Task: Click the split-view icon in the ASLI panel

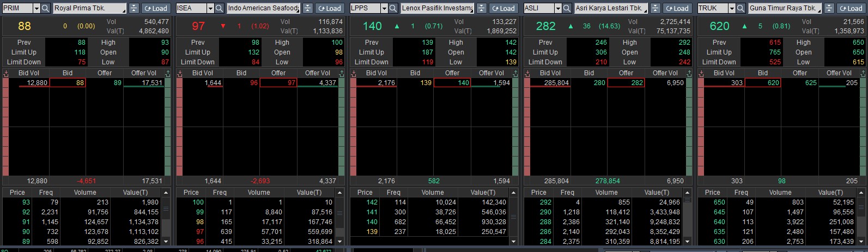Action: coord(655,8)
